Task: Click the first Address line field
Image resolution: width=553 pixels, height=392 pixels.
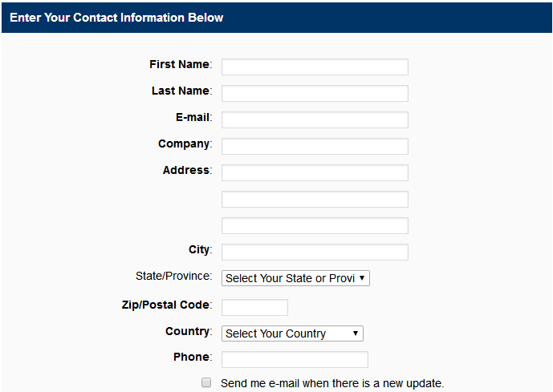Action: point(315,172)
